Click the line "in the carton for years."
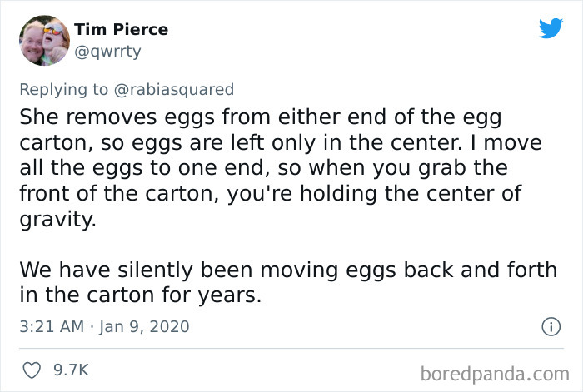Image resolution: width=583 pixels, height=392 pixels. 140,295
